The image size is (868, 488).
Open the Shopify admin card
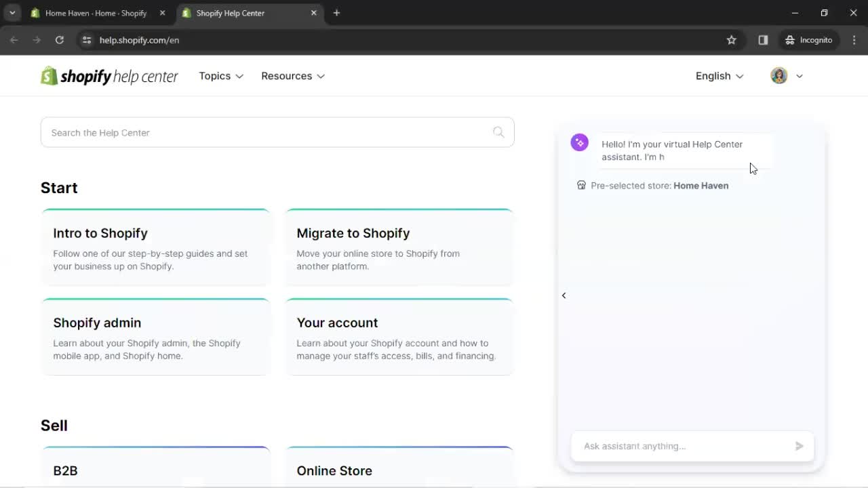coord(156,337)
